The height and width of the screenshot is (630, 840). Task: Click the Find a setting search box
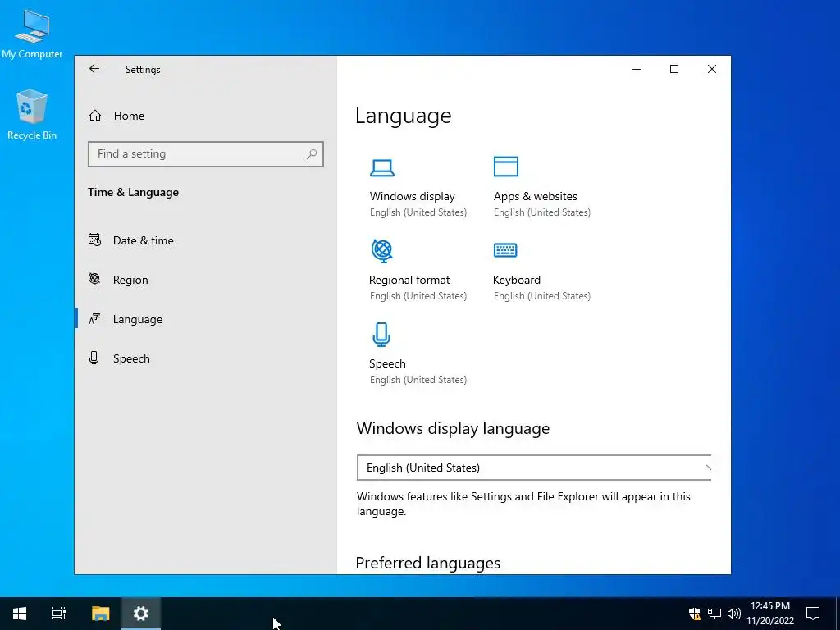click(x=206, y=154)
